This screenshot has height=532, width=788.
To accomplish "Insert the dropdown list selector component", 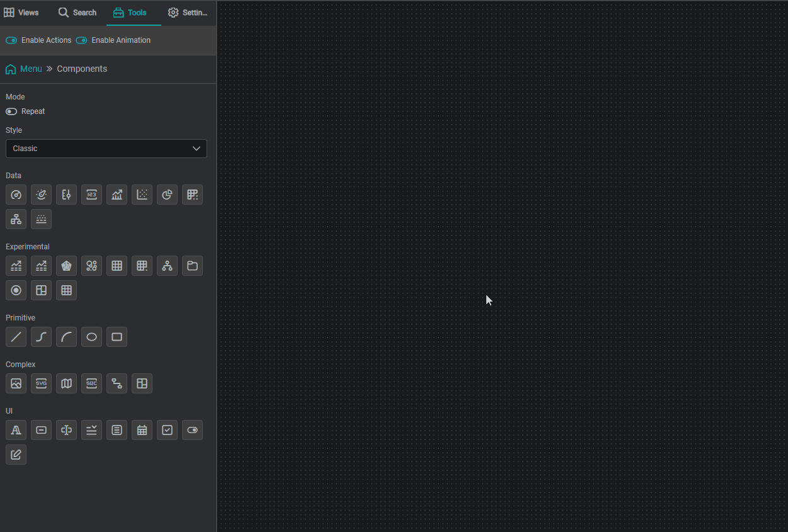I will point(92,430).
